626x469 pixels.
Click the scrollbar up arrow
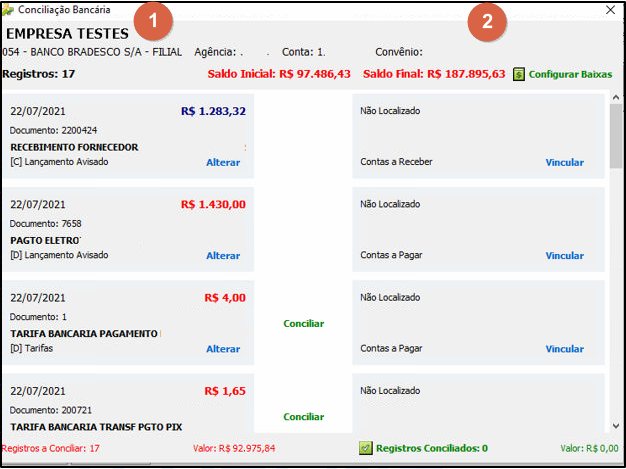[615, 97]
